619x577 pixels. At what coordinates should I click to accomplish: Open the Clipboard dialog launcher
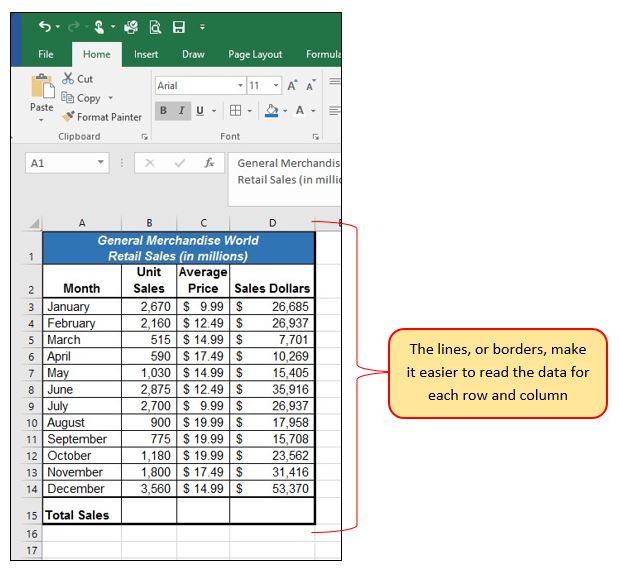[x=144, y=137]
